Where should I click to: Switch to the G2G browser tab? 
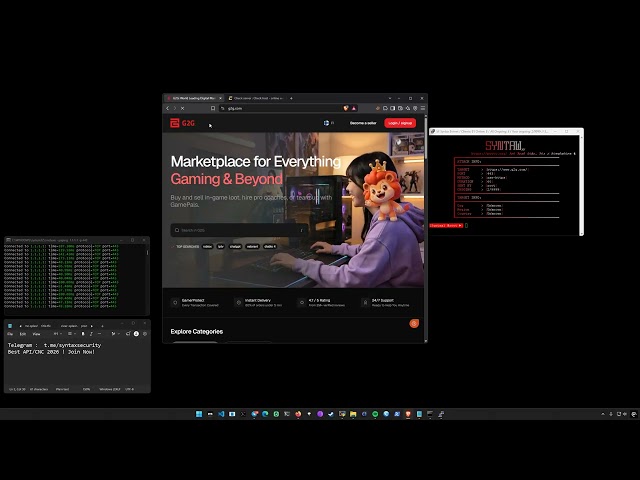tap(194, 98)
